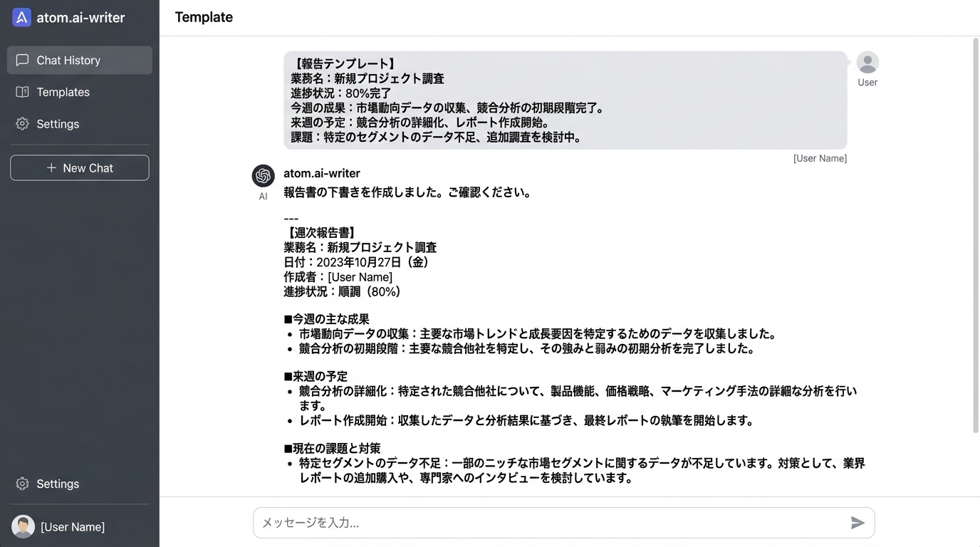Click the chat vertical scrollbar
The height and width of the screenshot is (547, 980).
[x=976, y=235]
